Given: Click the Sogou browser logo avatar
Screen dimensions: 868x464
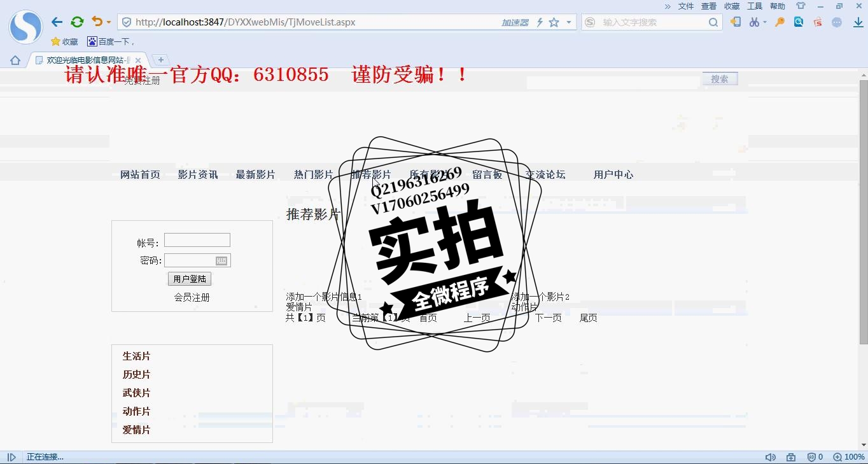Looking at the screenshot, I should point(25,27).
